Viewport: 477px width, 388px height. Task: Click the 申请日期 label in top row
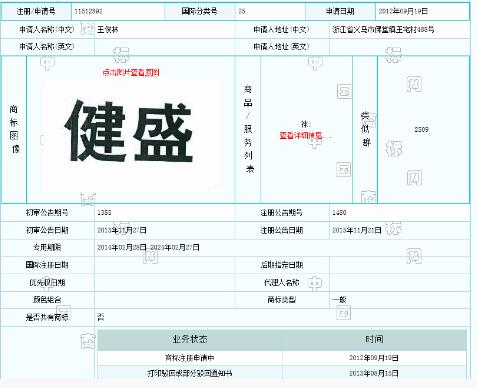point(340,11)
